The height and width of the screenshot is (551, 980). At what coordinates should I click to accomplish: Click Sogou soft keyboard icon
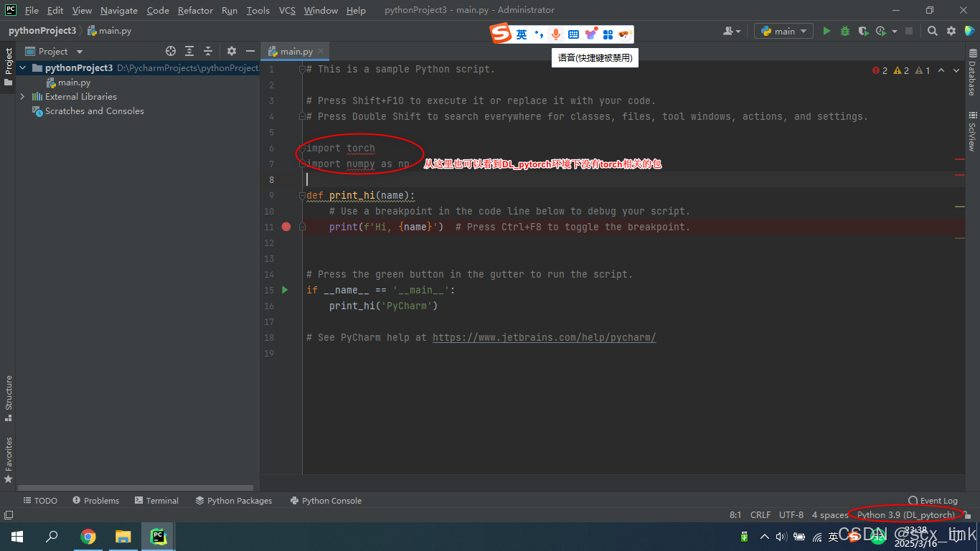[x=573, y=34]
